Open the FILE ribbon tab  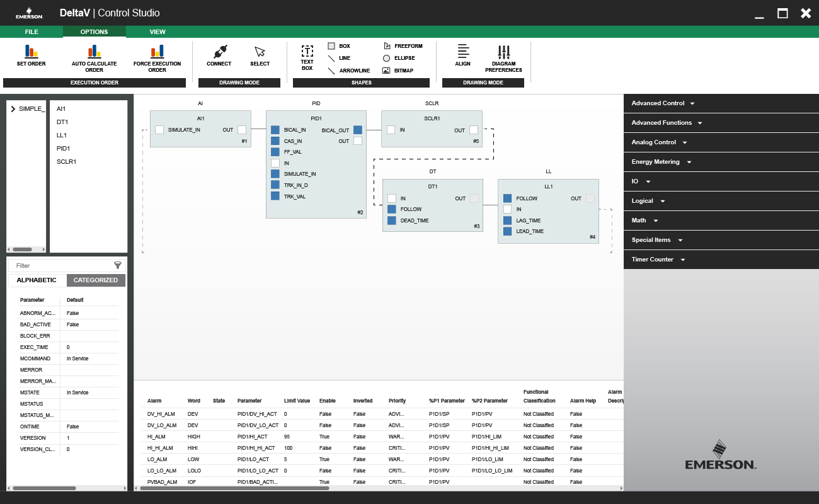point(31,32)
